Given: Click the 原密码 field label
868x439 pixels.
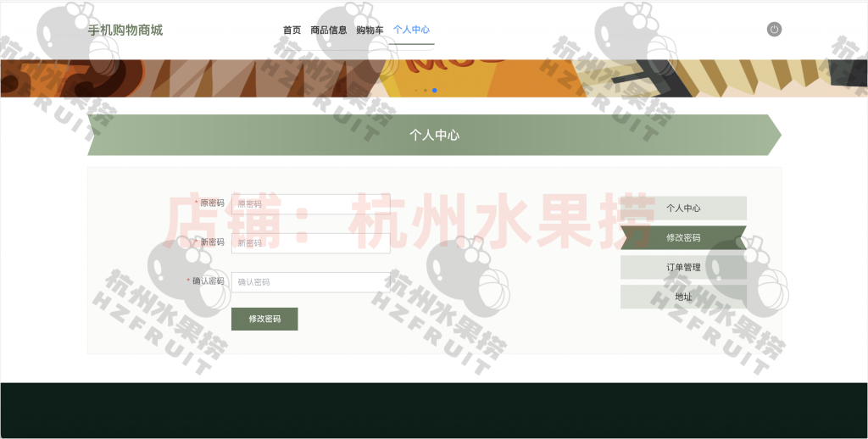Looking at the screenshot, I should pyautogui.click(x=212, y=203).
